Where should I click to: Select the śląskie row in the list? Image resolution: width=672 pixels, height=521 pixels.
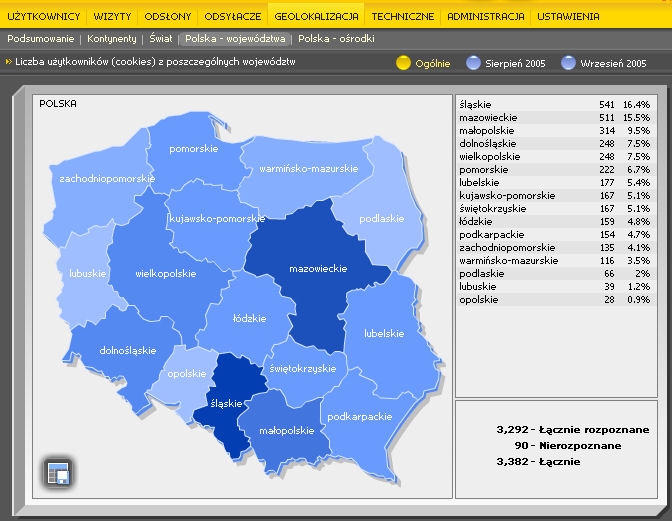[x=556, y=105]
